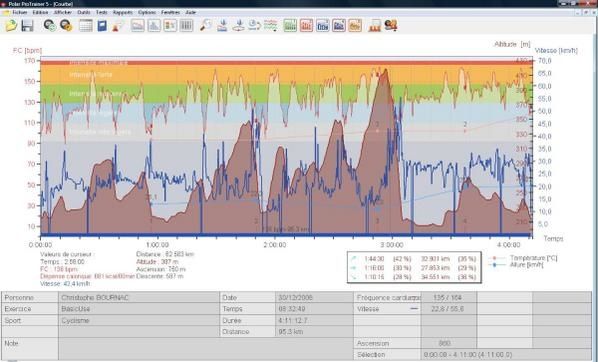598x362 pixels.
Task: Click the third grey chart view icon
Action: click(x=170, y=26)
